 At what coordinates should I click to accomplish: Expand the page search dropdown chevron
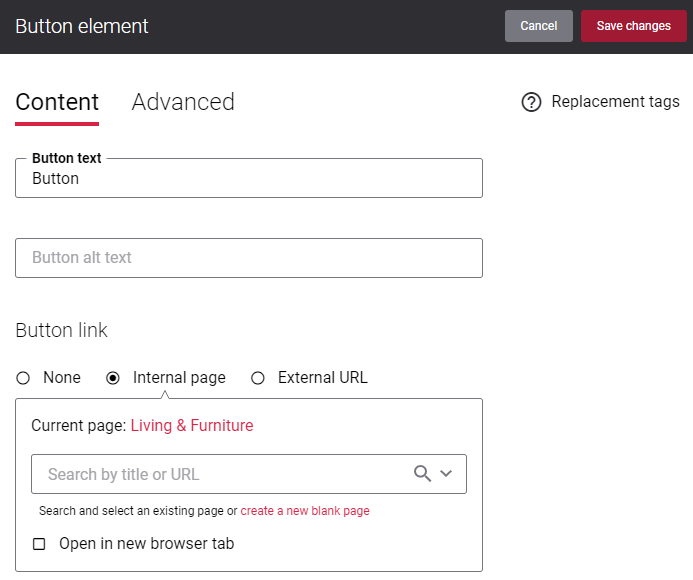tap(446, 473)
